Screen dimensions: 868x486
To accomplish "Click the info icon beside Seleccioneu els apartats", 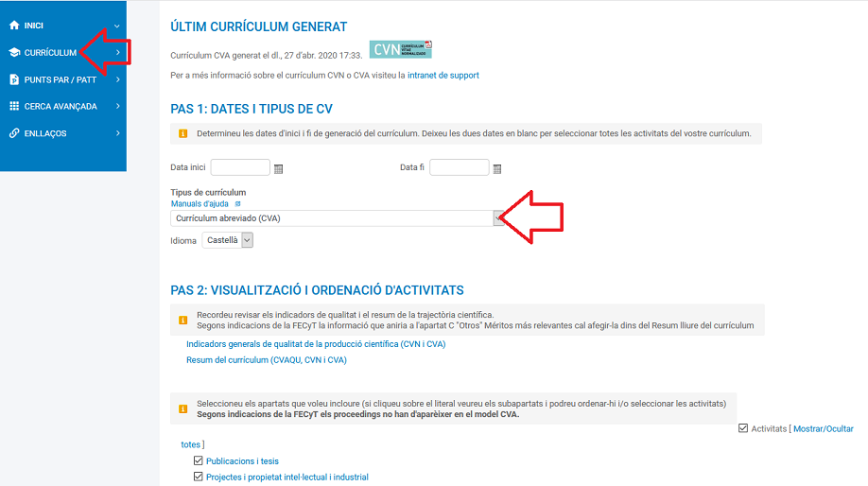I will pyautogui.click(x=183, y=408).
